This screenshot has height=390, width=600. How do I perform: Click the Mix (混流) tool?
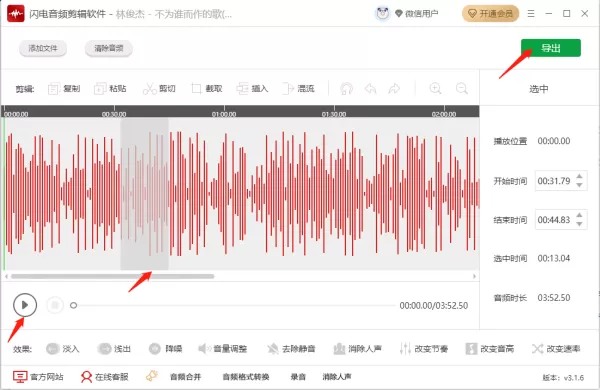[x=298, y=89]
